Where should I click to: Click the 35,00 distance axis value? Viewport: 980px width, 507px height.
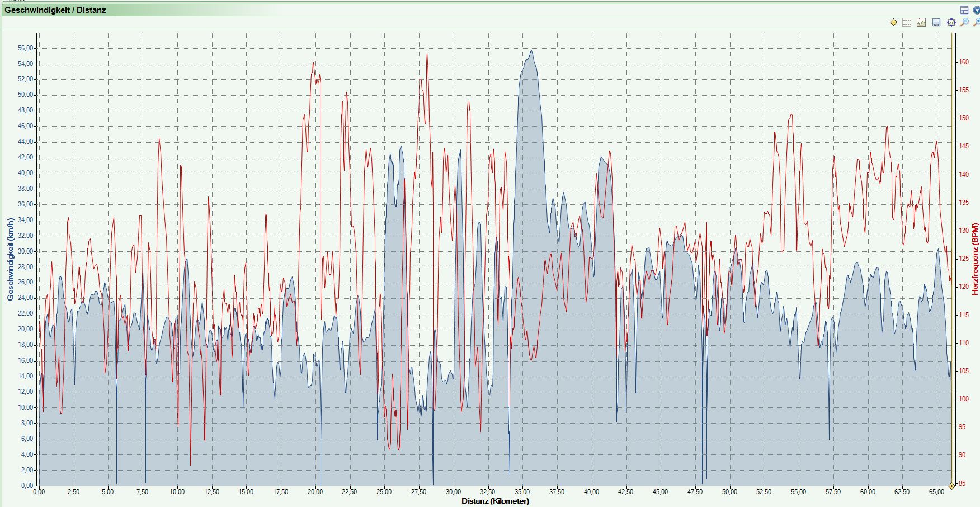522,492
